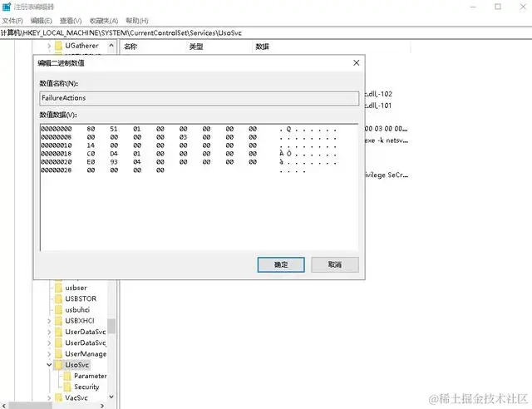Screen dimensions: 532x409
Task: Click the tree pane scroll down arrow
Action: pos(111,397)
